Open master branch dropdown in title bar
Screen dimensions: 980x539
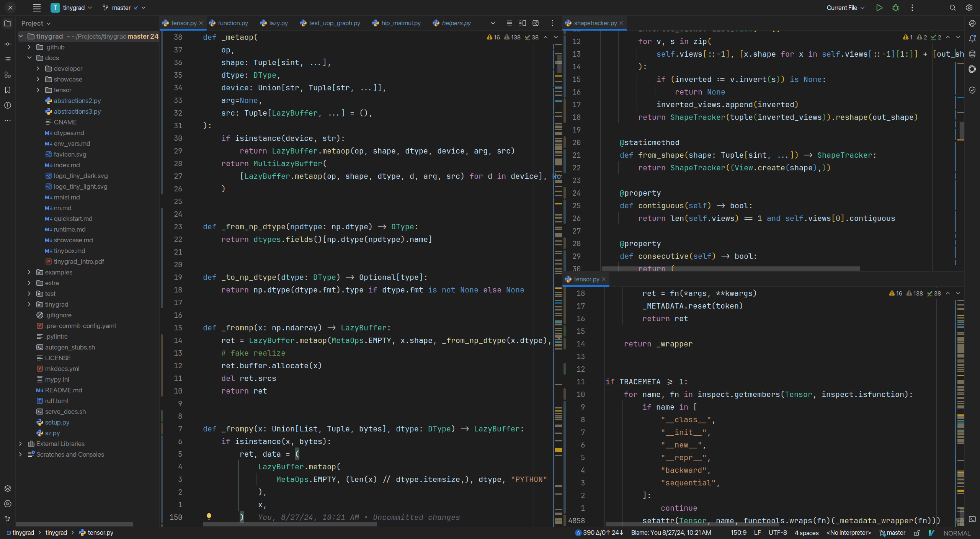click(x=124, y=8)
